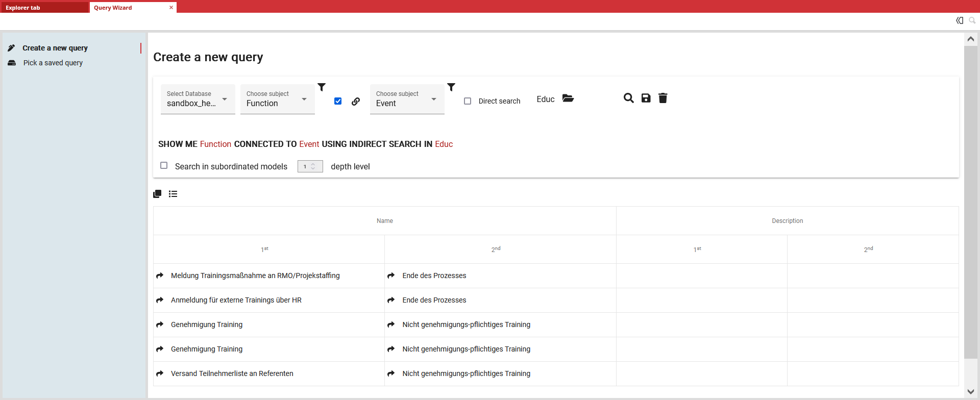This screenshot has width=980, height=400.
Task: Expand the Event subject dropdown
Action: (407, 99)
